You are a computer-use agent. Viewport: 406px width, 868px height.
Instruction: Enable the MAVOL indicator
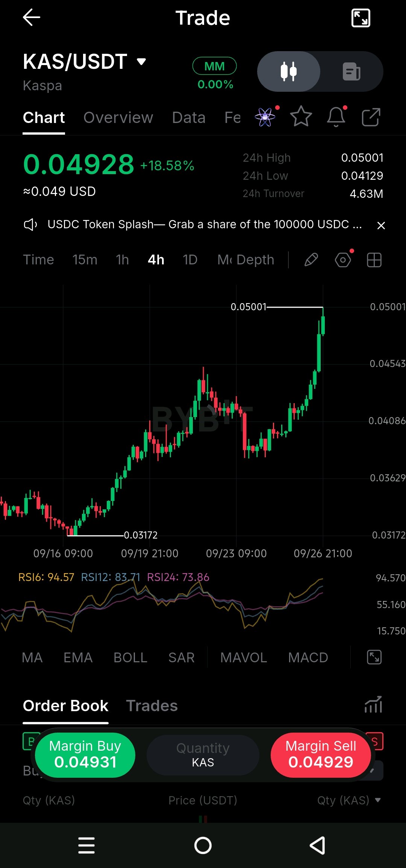coord(244,658)
